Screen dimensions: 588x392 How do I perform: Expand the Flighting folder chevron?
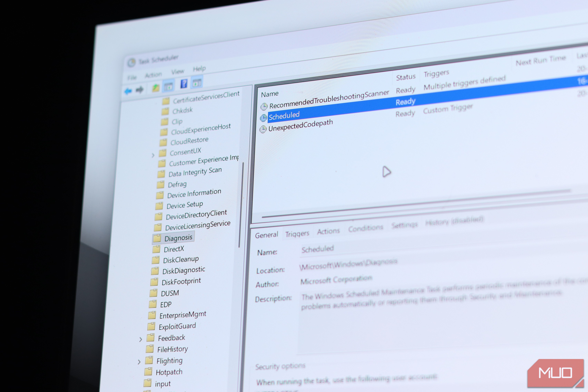coord(139,362)
